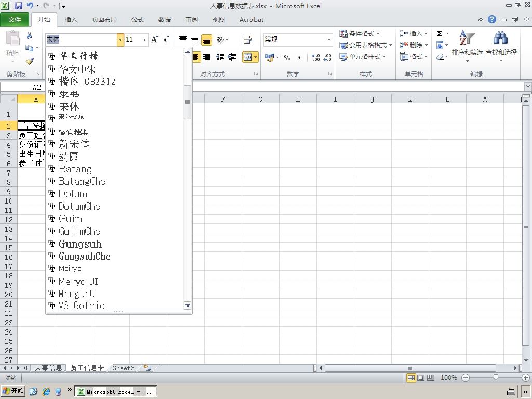Click the Normal view status bar icon

(x=411, y=377)
